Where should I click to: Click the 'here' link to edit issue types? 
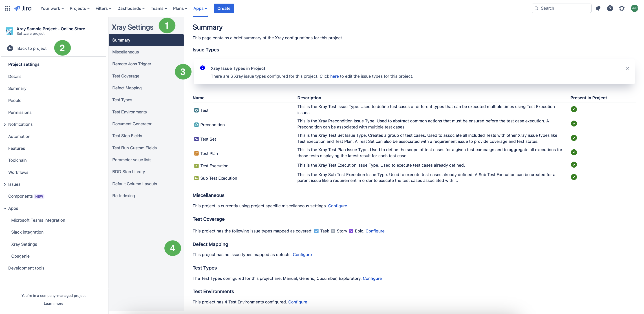point(334,76)
